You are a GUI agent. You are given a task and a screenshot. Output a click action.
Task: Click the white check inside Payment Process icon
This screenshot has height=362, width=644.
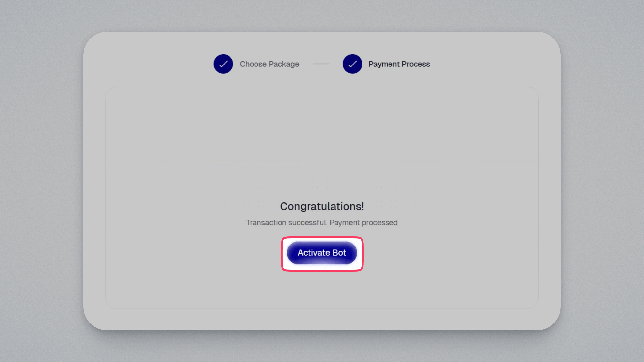[352, 64]
